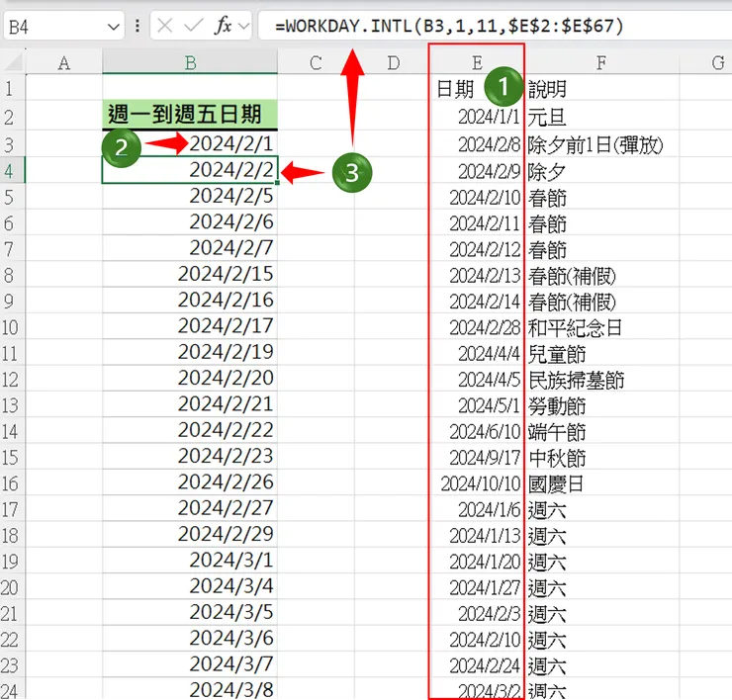The width and height of the screenshot is (732, 700).
Task: Select the 勞動節 cell
Action: click(601, 406)
